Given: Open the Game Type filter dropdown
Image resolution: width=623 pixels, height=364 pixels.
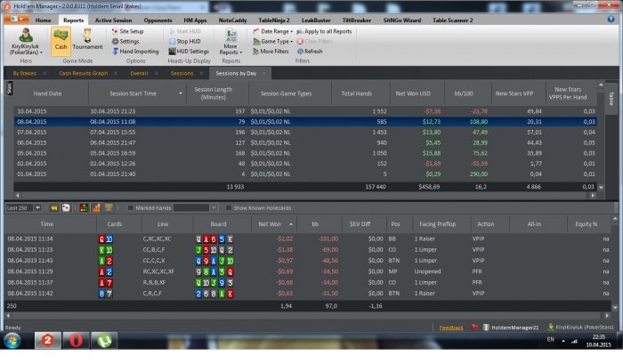Looking at the screenshot, I should 273,41.
